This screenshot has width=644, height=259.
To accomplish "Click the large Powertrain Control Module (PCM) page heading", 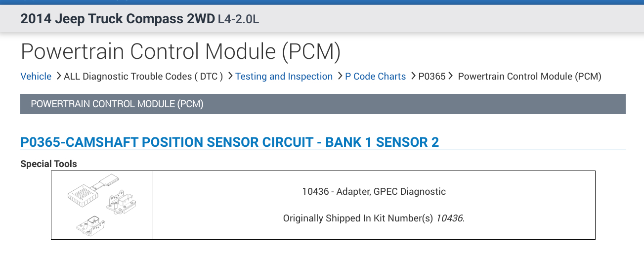I will pos(180,52).
